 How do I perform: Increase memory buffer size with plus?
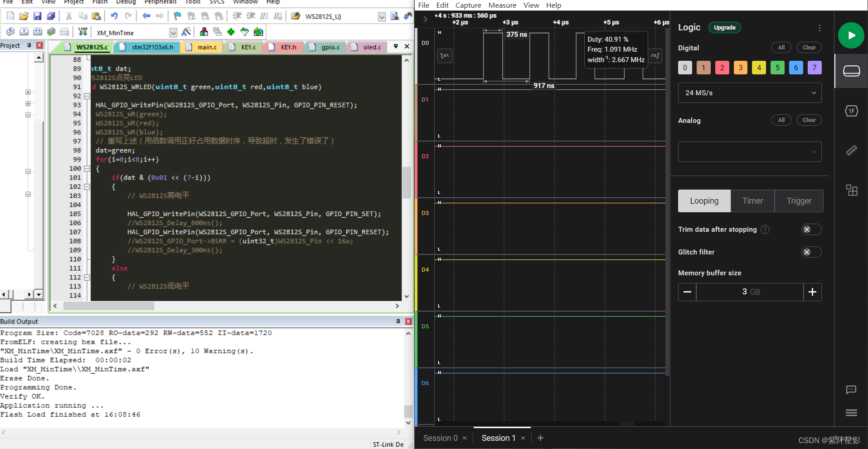click(812, 292)
